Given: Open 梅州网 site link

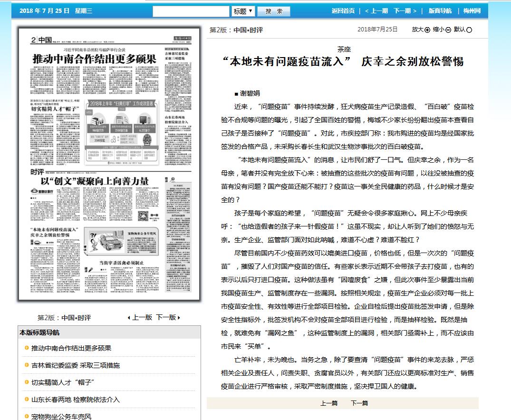Looking at the screenshot, I should 472,11.
